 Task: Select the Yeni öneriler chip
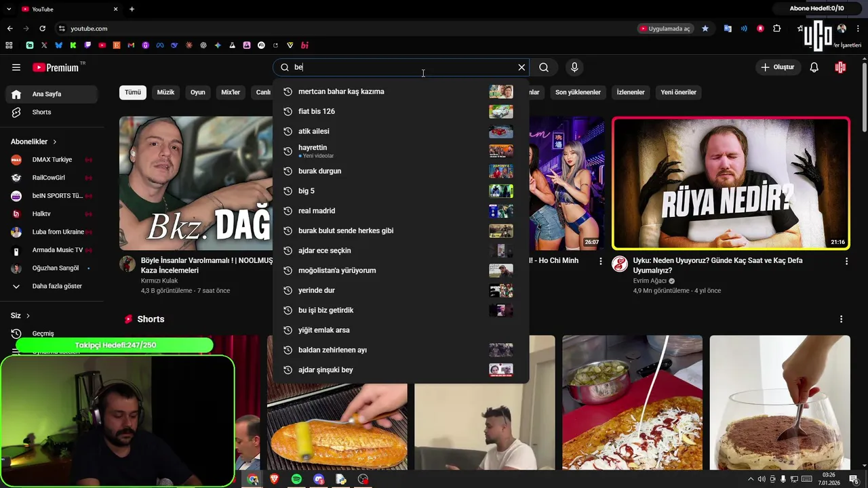(678, 92)
